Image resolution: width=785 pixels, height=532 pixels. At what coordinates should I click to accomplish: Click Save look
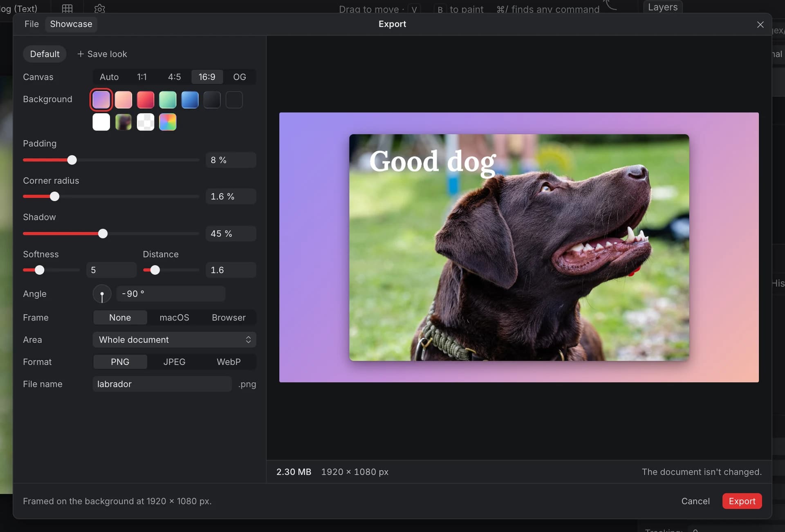pyautogui.click(x=102, y=54)
